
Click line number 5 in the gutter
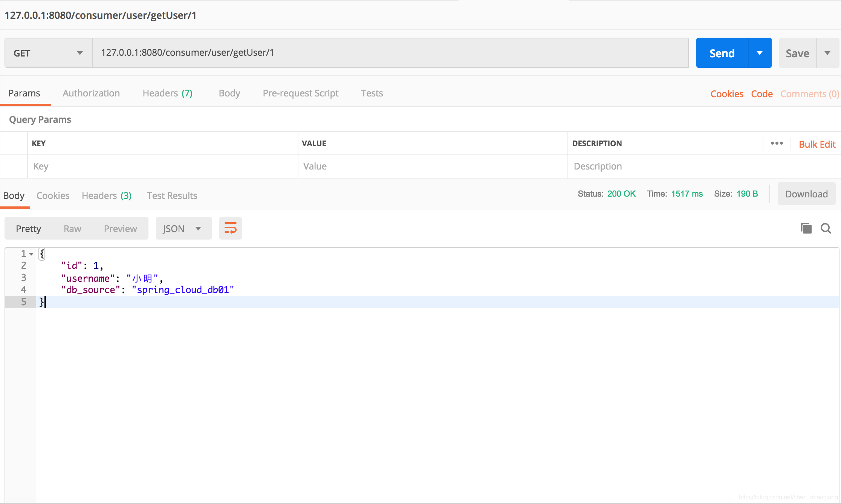click(23, 302)
